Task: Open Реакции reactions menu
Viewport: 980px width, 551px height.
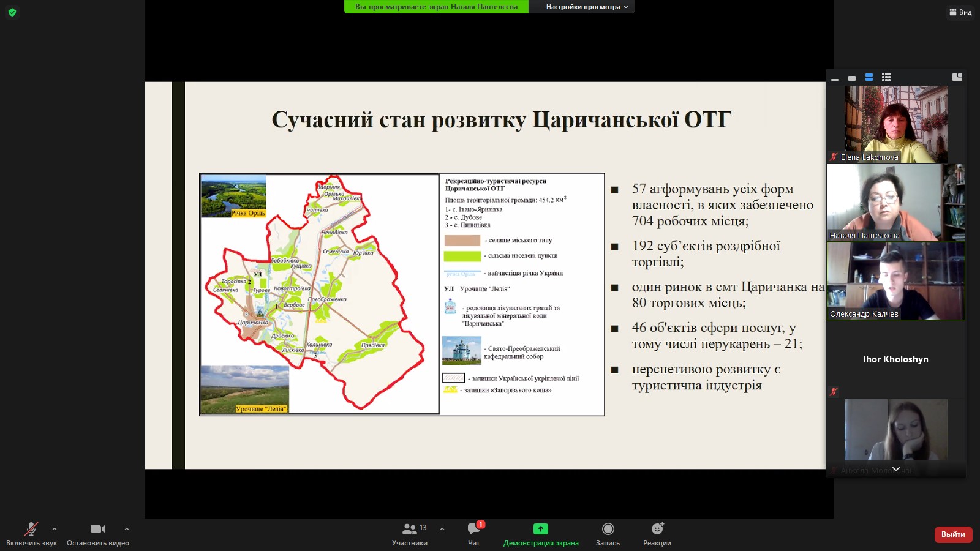Action: click(657, 534)
